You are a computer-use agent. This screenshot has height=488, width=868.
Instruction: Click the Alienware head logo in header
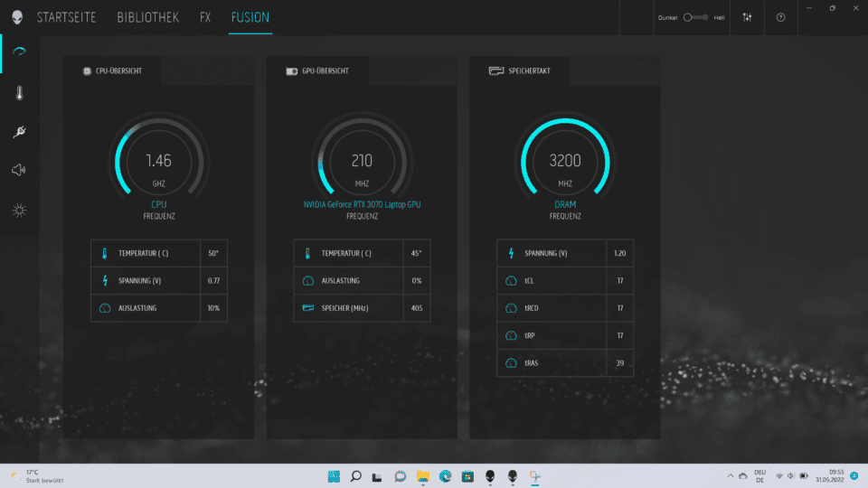18,17
